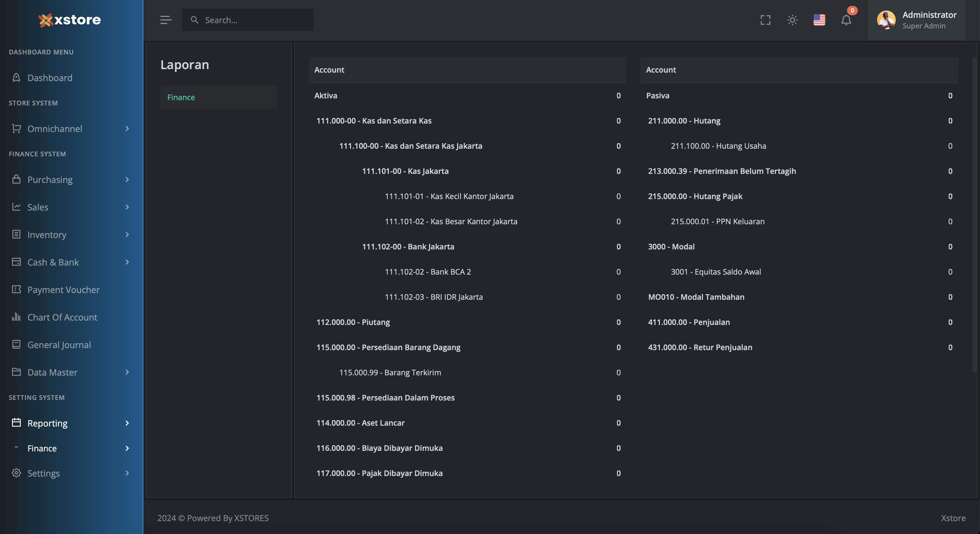Select 117.000.00 Pajak Dibayar Dimuka row
The height and width of the screenshot is (534, 980).
tap(467, 473)
